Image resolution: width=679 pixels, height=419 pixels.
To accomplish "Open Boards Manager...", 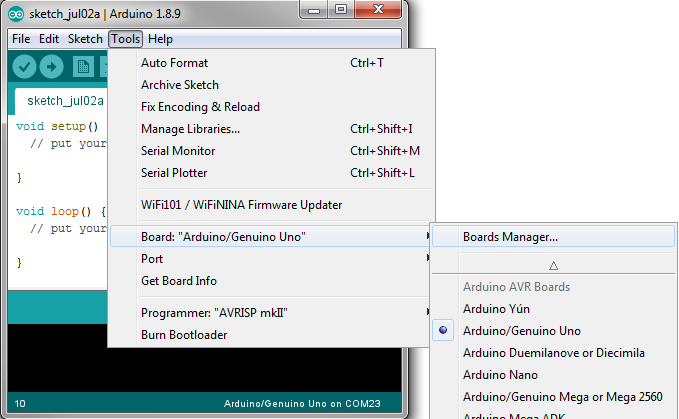I will [x=553, y=237].
